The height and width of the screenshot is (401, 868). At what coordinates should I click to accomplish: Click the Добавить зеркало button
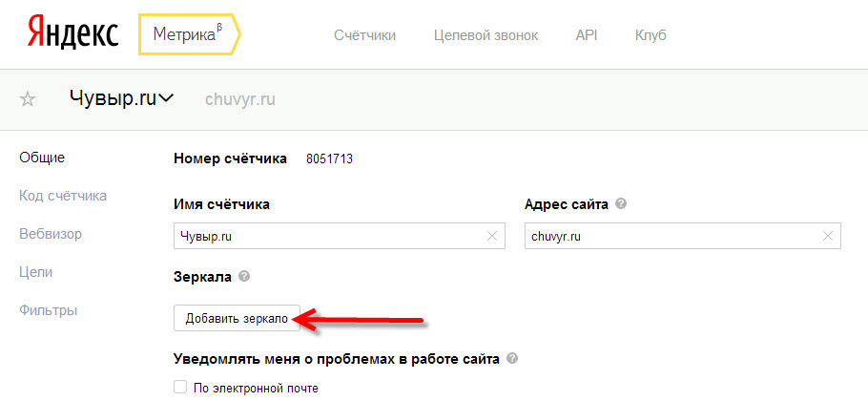click(x=237, y=318)
